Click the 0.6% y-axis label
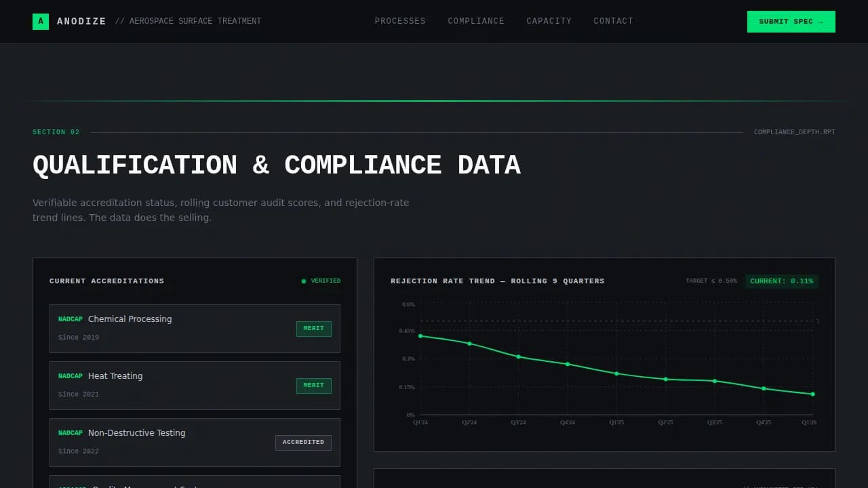 408,304
